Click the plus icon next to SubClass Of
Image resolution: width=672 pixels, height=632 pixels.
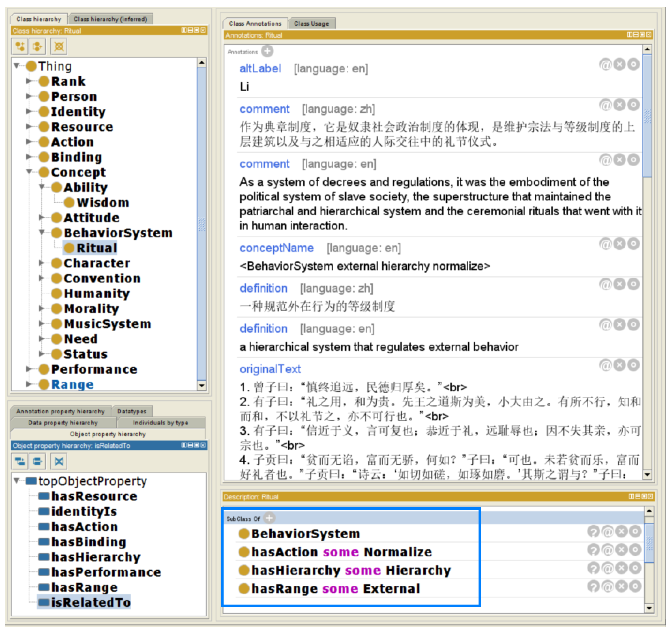tap(269, 518)
